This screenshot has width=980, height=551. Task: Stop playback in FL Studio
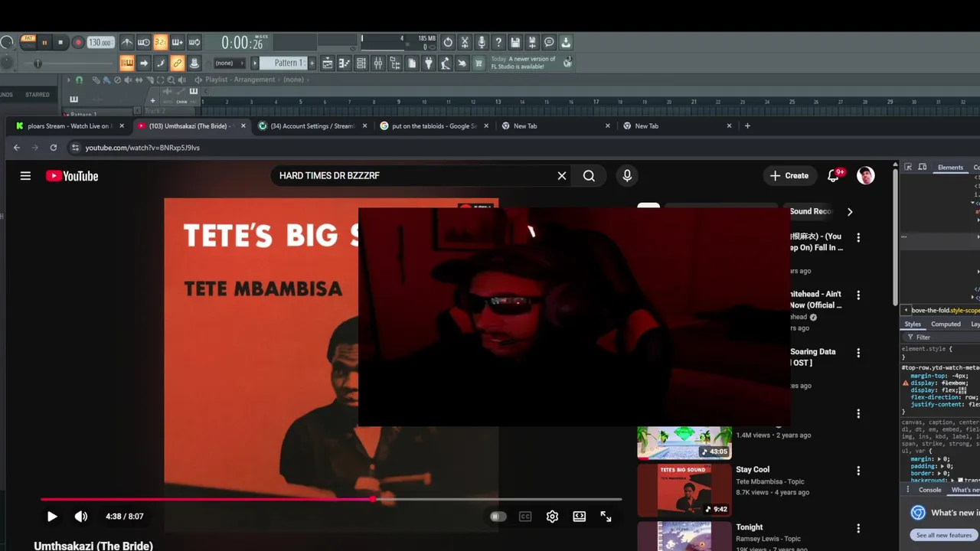60,42
